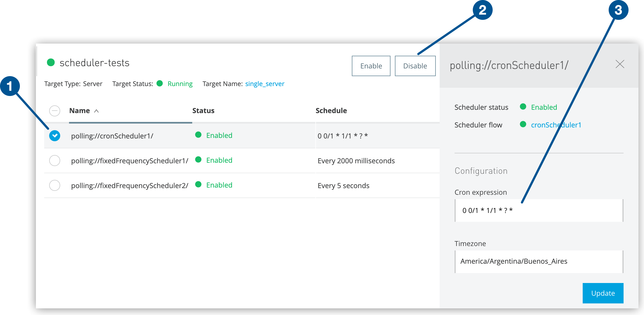Click the Enable button
Image resolution: width=644 pixels, height=315 pixels.
[371, 66]
